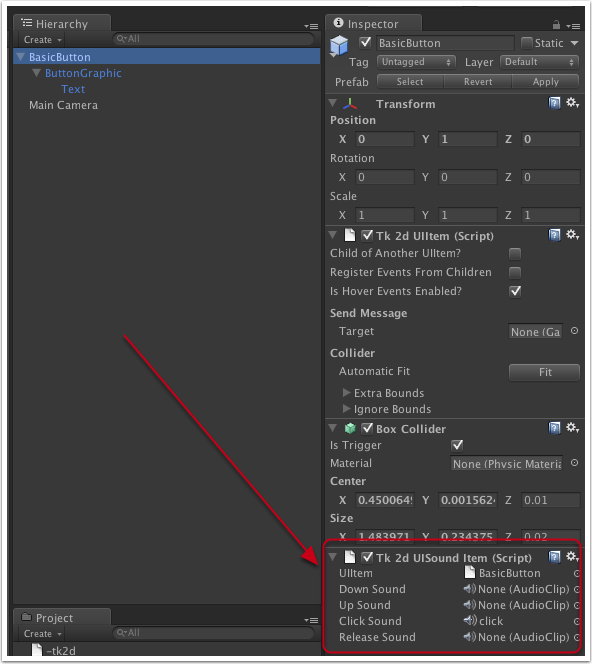Enable Register Events From Children checkbox

point(515,272)
